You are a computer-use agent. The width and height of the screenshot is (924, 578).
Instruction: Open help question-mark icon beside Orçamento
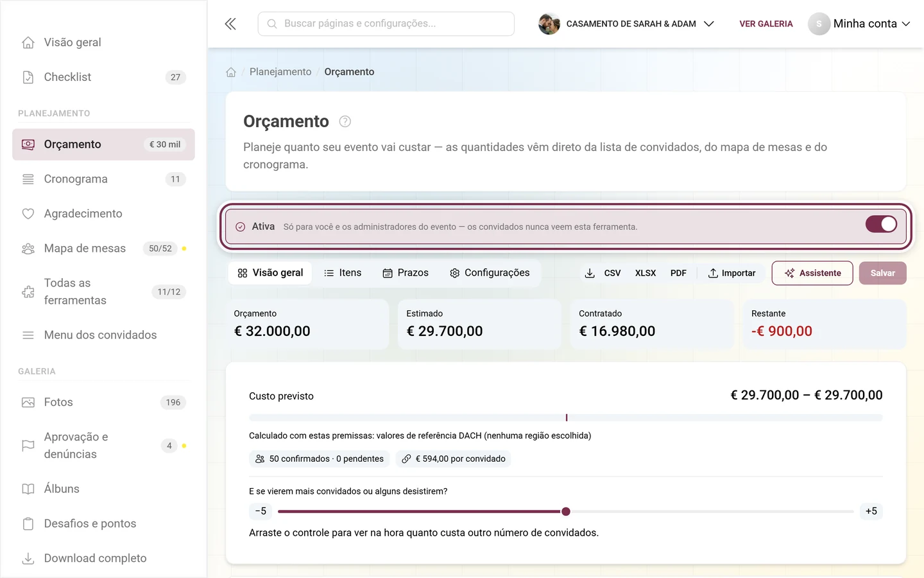[x=345, y=121]
